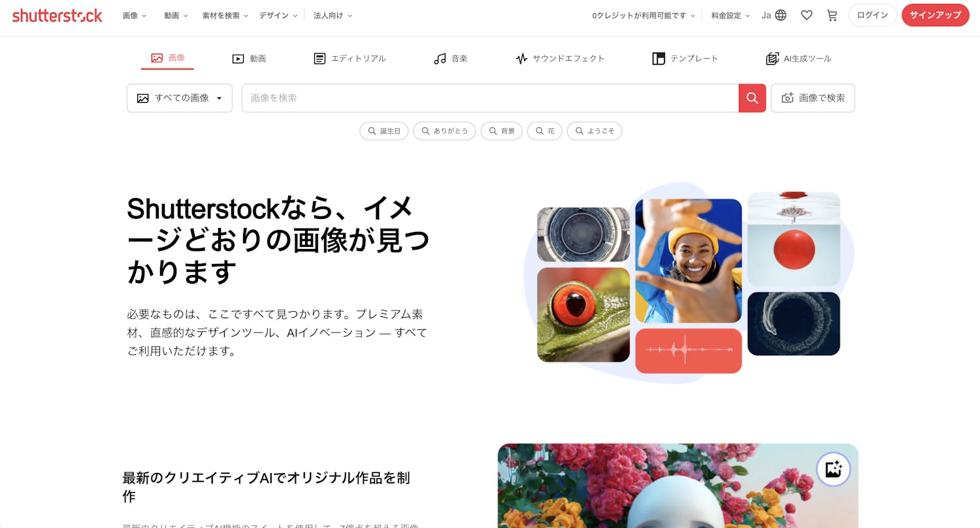Switch to the 動画 media tab

click(249, 59)
